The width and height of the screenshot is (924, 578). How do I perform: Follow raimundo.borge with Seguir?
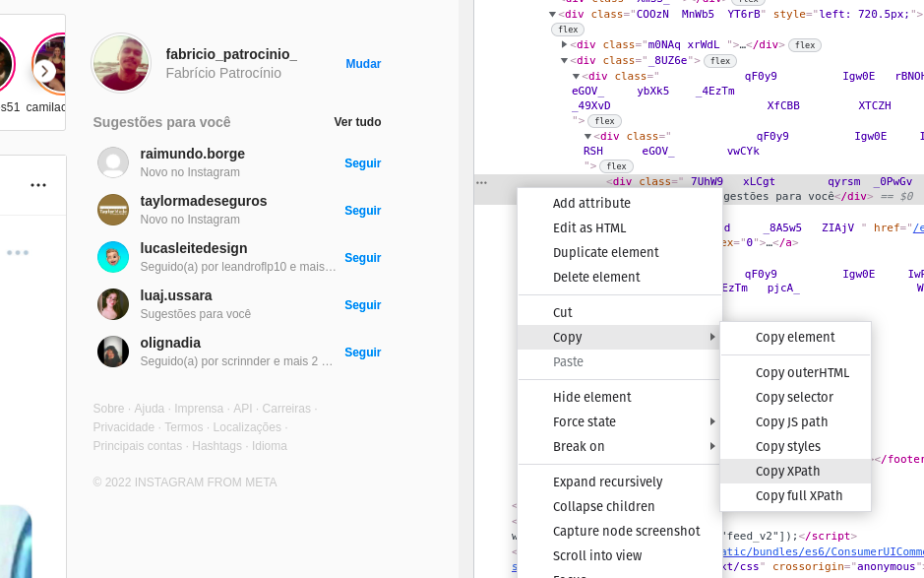tap(362, 163)
